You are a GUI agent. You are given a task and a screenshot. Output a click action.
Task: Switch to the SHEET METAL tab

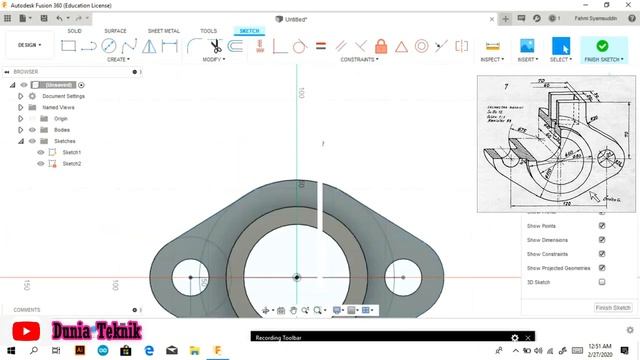pyautogui.click(x=164, y=31)
